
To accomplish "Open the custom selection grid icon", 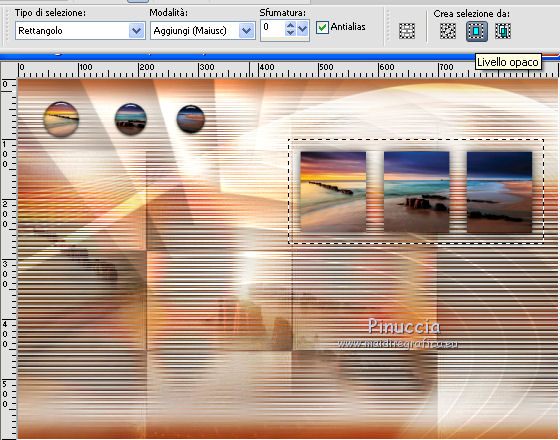I will [x=407, y=31].
